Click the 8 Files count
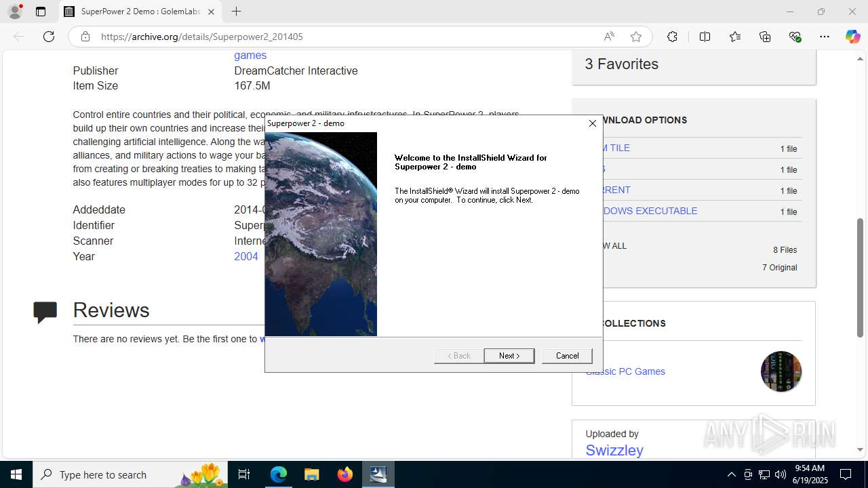 tap(785, 250)
